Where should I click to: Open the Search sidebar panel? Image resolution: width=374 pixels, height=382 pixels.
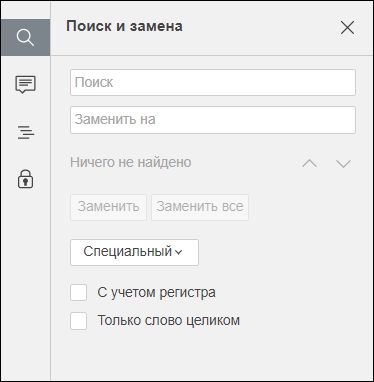pyautogui.click(x=25, y=37)
